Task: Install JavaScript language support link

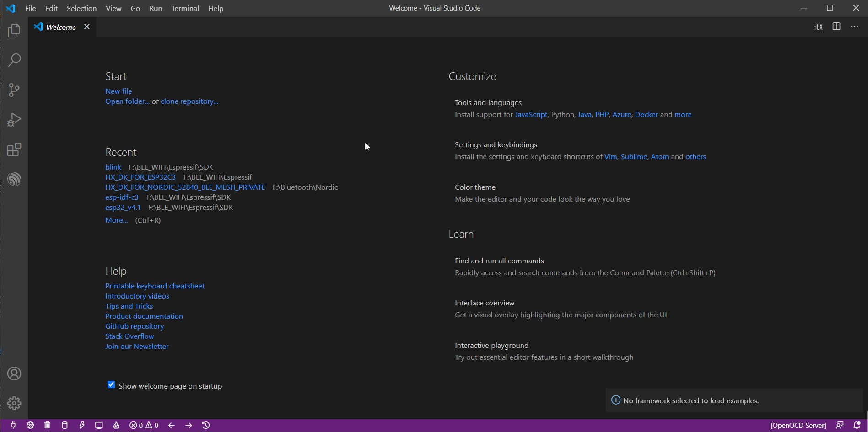Action: click(x=531, y=114)
